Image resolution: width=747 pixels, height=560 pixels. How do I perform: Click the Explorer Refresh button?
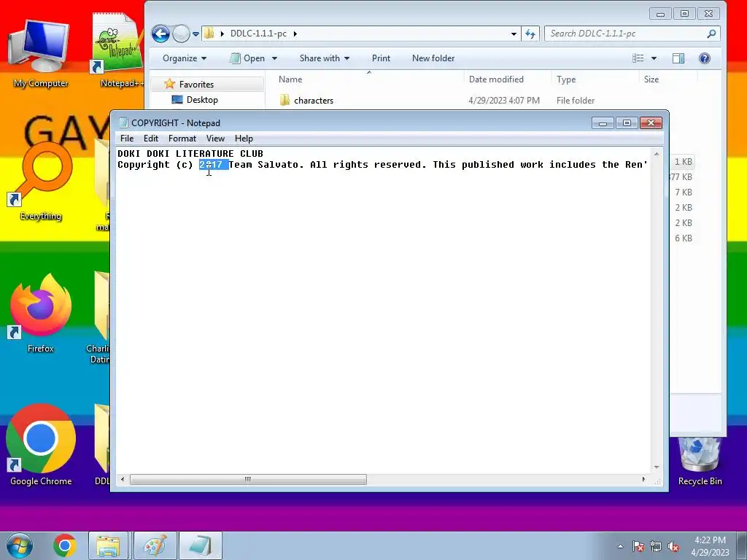tap(530, 34)
